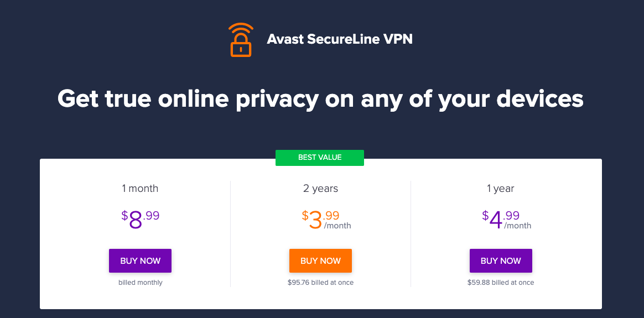644x318 pixels.
Task: Click the Avast SecureLine VPN title text
Action: tap(340, 39)
